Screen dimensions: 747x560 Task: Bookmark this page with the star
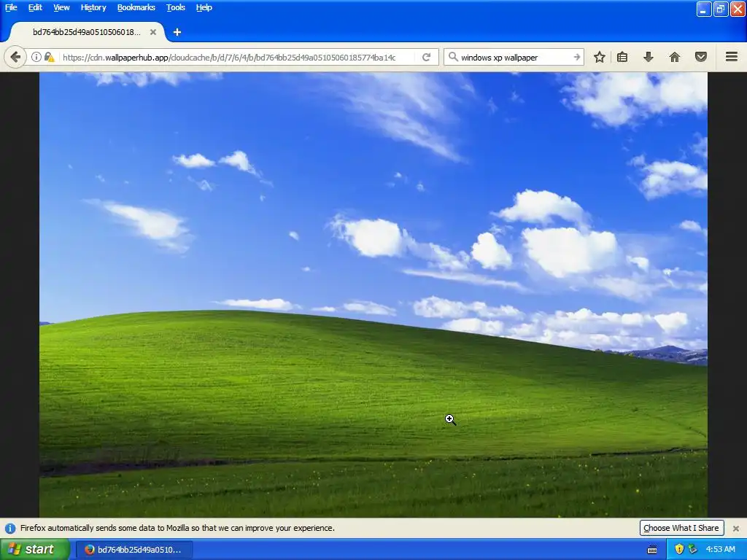click(x=600, y=57)
